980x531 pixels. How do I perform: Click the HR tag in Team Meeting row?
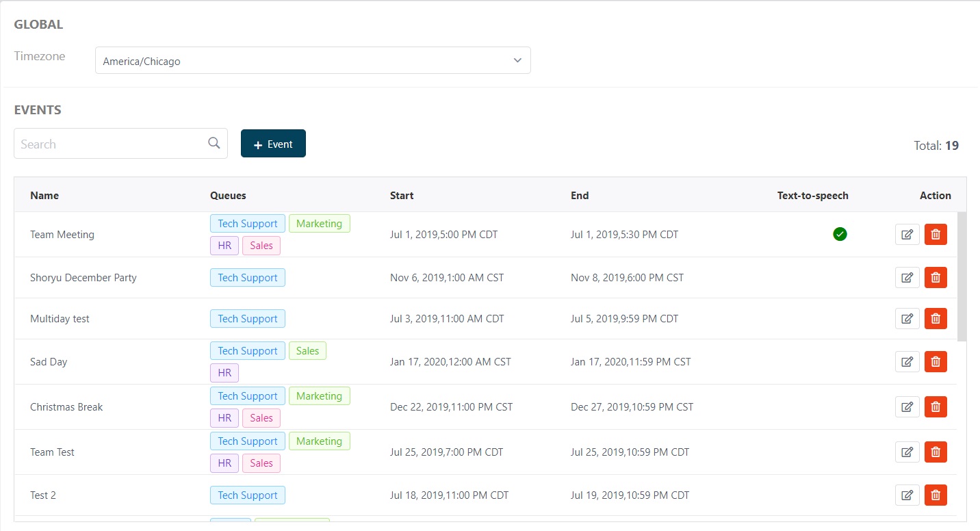point(224,246)
